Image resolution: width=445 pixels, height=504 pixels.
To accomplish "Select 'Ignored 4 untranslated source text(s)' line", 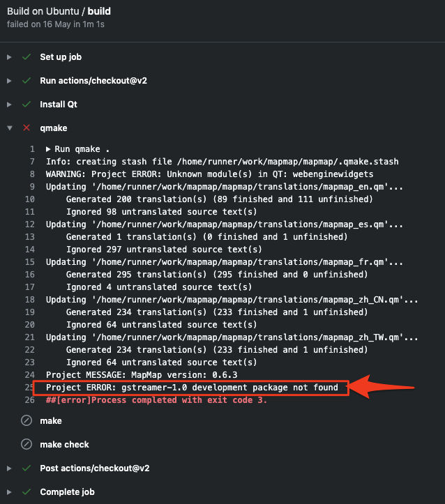I will 159,287.
